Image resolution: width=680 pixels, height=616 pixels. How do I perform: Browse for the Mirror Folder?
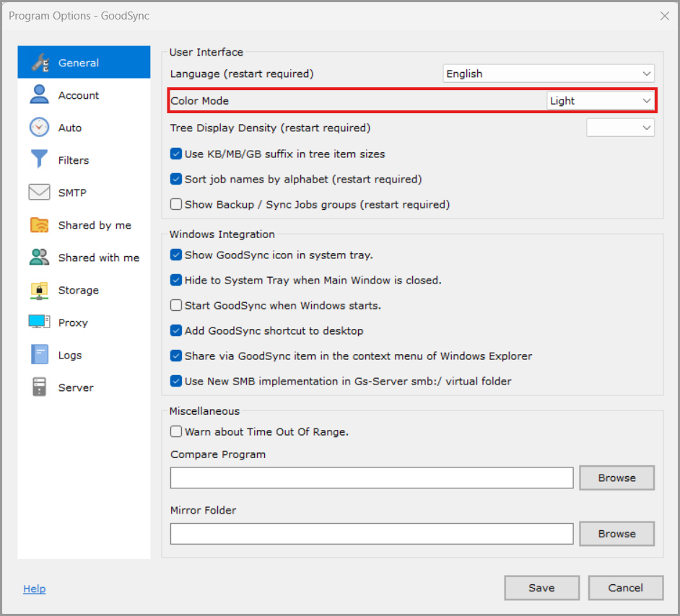[616, 534]
